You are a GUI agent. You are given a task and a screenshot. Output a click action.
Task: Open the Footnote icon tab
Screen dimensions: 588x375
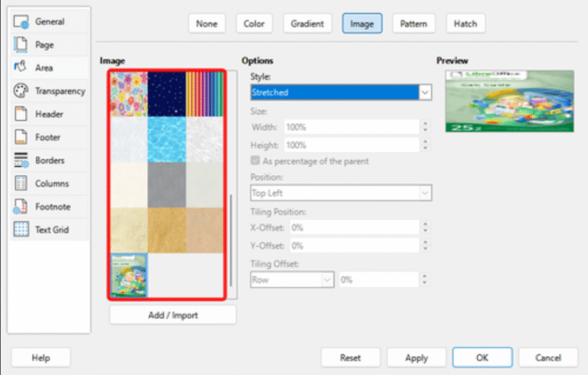pos(21,207)
